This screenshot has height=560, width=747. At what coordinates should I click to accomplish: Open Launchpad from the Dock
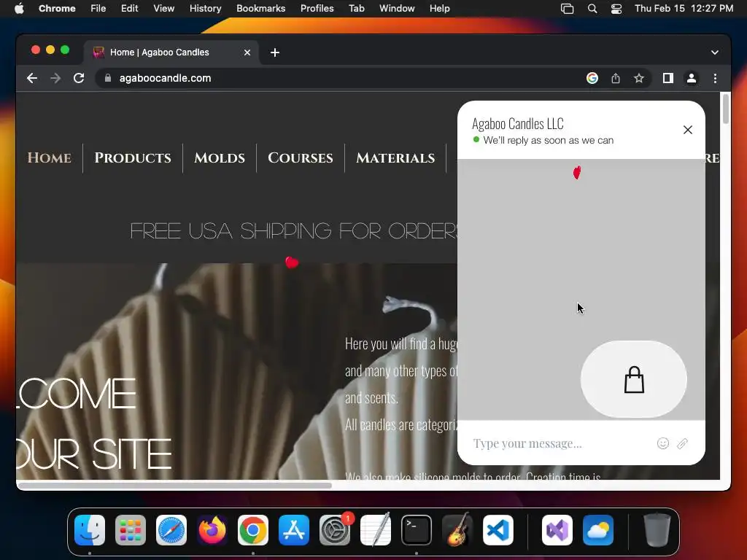click(131, 530)
